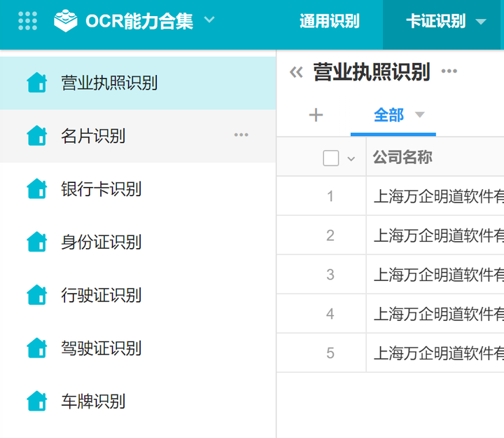Viewport: 504px width, 438px height.
Task: Add a new view with plus icon
Action: point(316,115)
